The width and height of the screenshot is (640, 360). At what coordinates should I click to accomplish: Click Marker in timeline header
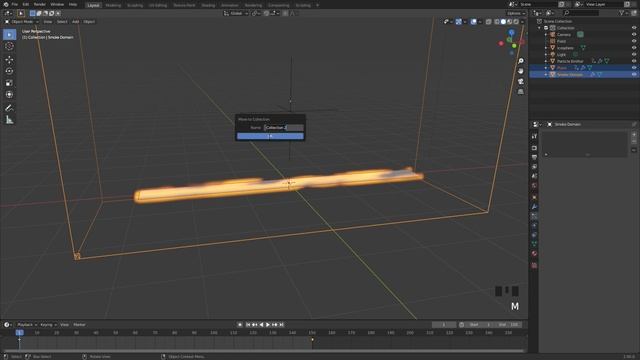pos(80,325)
